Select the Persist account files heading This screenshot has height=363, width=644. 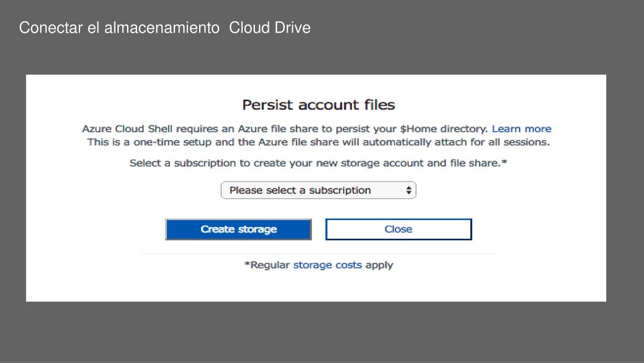click(x=319, y=105)
